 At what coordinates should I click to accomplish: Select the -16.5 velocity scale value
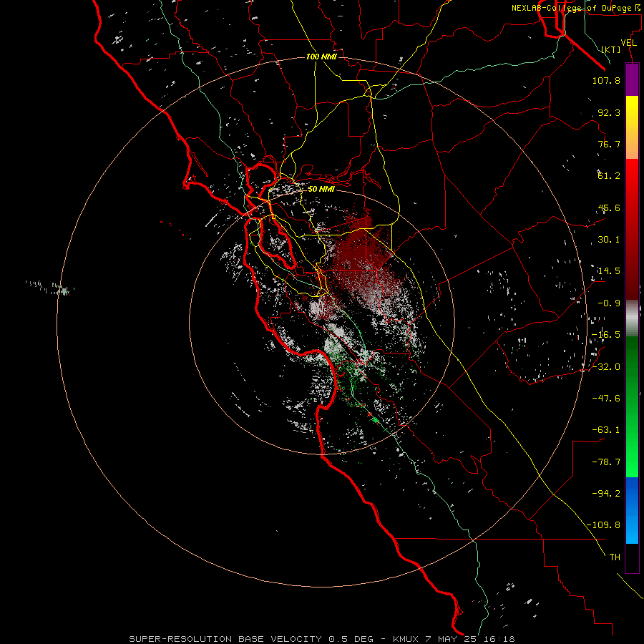click(x=606, y=335)
